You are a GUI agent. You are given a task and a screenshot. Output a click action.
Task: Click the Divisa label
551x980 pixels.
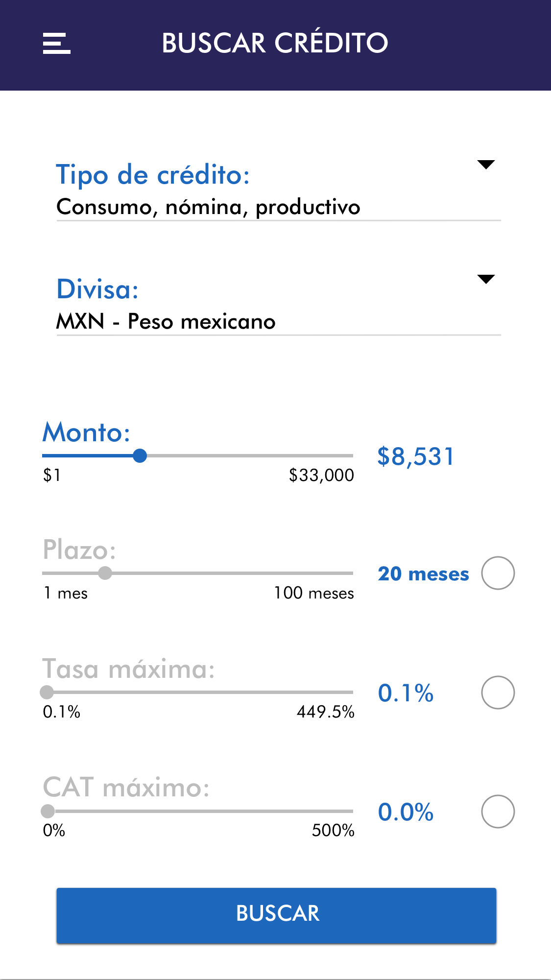click(97, 289)
